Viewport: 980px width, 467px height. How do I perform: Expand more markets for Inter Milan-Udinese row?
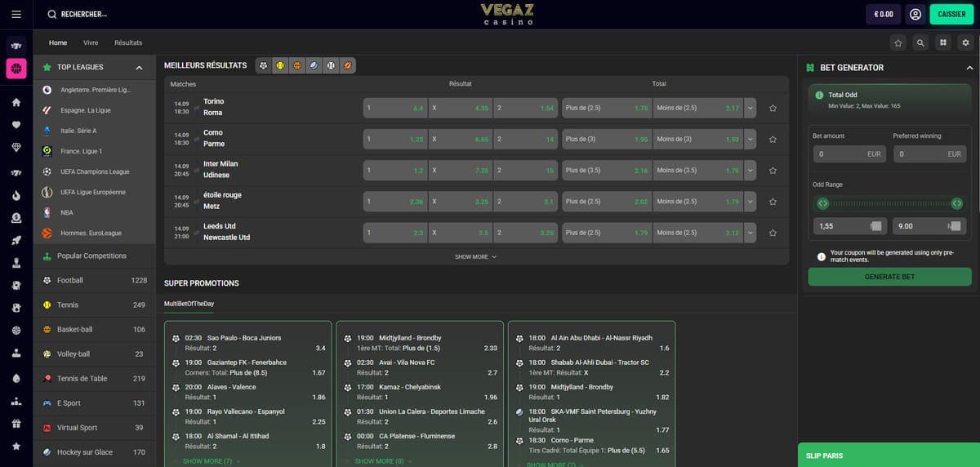(751, 170)
